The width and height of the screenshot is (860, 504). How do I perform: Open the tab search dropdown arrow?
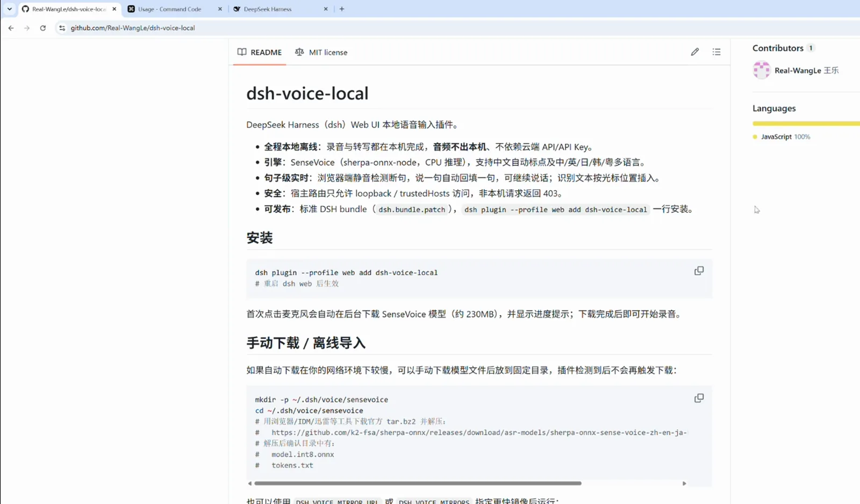tap(9, 9)
